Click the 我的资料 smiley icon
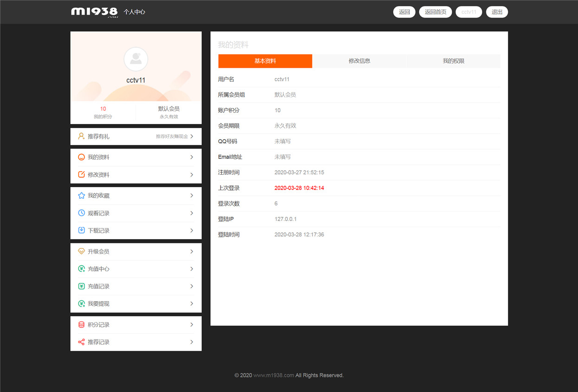This screenshot has width=578, height=392. 81,157
